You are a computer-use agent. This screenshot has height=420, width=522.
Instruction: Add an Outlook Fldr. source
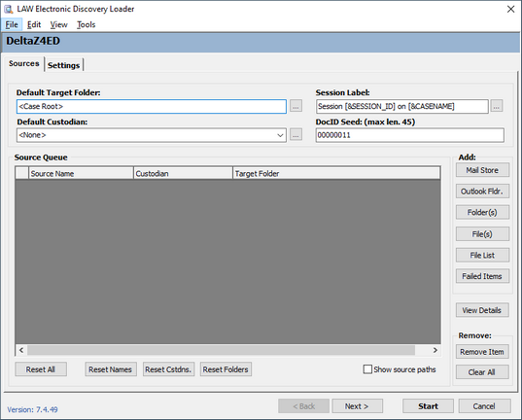point(482,192)
